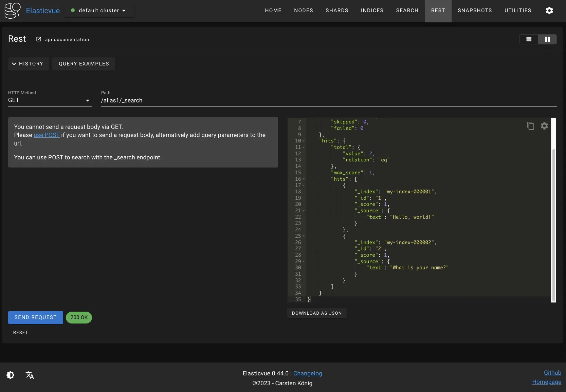The height and width of the screenshot is (392, 566).
Task: Click the Elasticvue logo icon
Action: click(13, 11)
